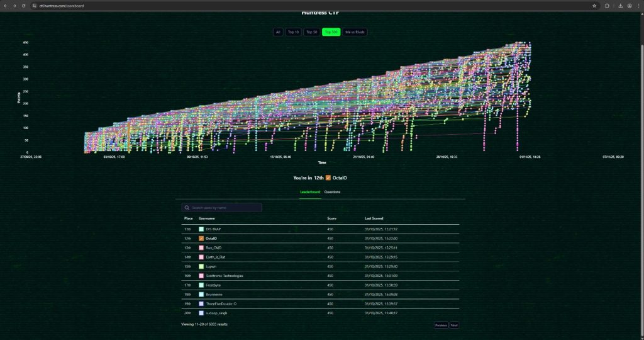The height and width of the screenshot is (340, 644).
Task: Select the Leaderboard tab
Action: tap(310, 192)
